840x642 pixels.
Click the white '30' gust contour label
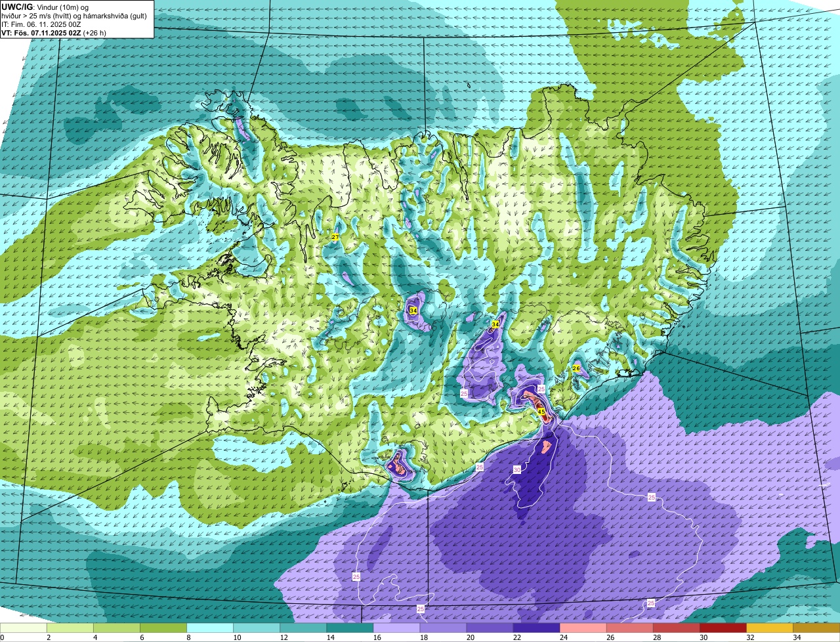point(517,469)
